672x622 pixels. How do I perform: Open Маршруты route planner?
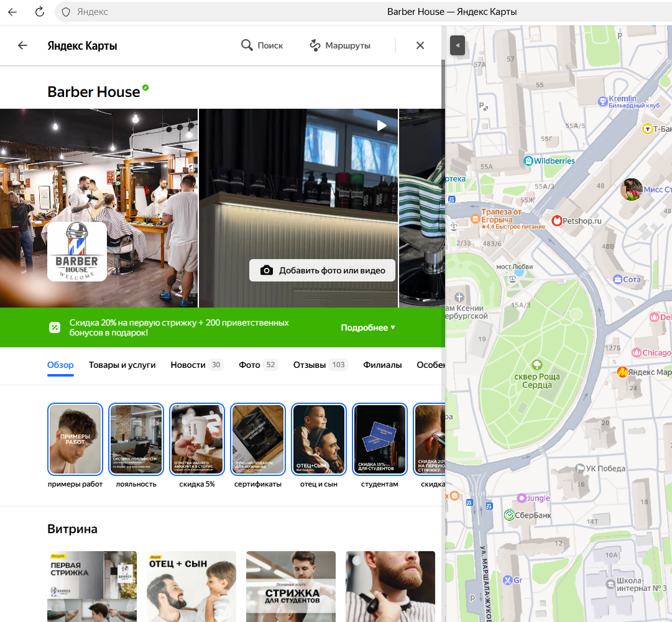pyautogui.click(x=340, y=45)
